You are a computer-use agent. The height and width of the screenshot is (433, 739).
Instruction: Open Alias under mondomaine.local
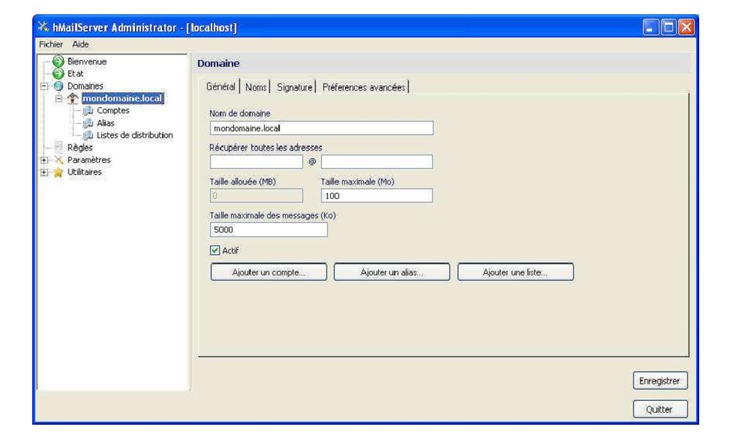[105, 123]
